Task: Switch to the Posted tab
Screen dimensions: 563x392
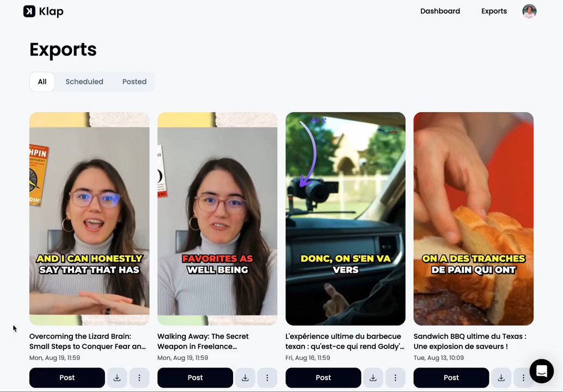Action: click(134, 82)
